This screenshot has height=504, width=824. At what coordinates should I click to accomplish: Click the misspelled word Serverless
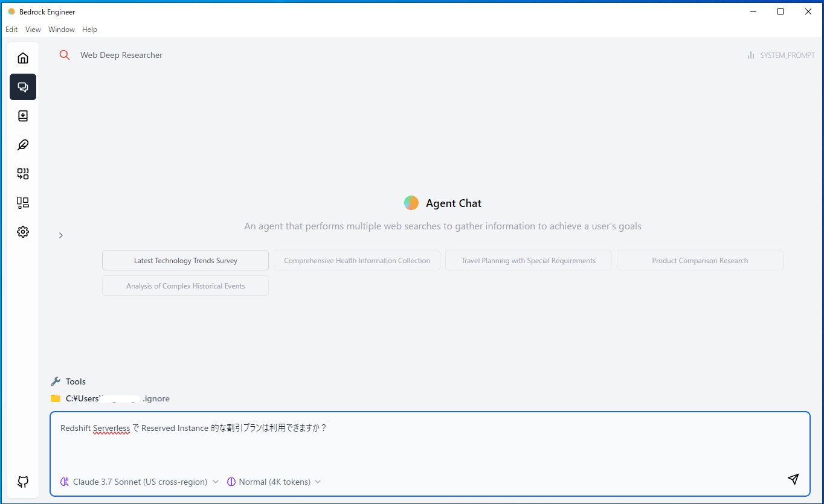click(111, 428)
